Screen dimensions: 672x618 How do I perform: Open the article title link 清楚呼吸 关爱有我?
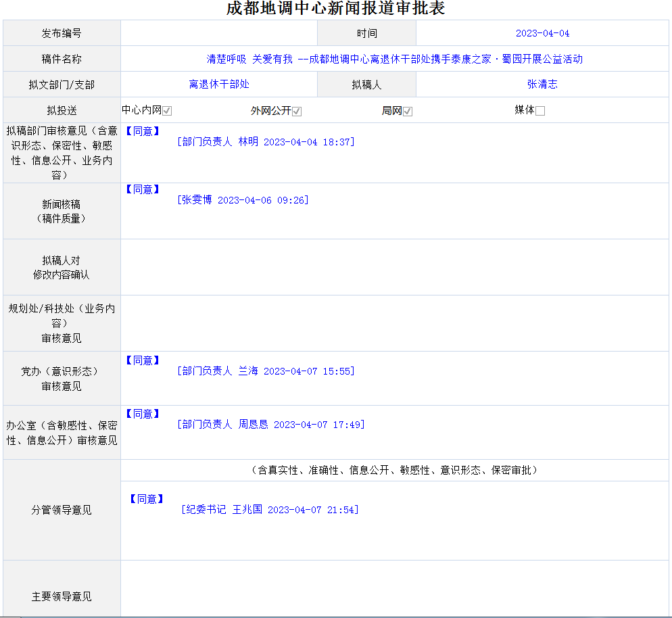point(394,59)
